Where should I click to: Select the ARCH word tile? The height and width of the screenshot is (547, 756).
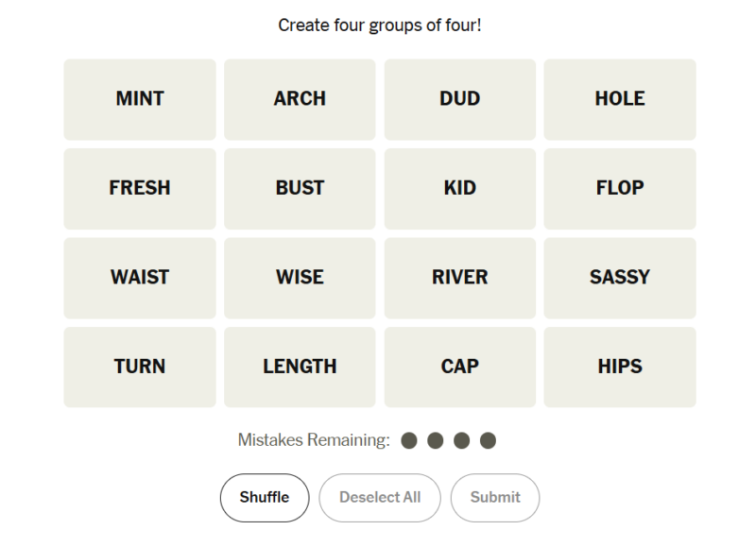click(300, 99)
